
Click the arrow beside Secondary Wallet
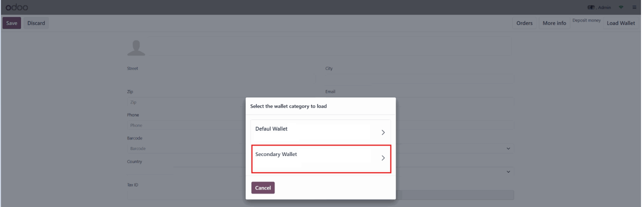pos(383,158)
